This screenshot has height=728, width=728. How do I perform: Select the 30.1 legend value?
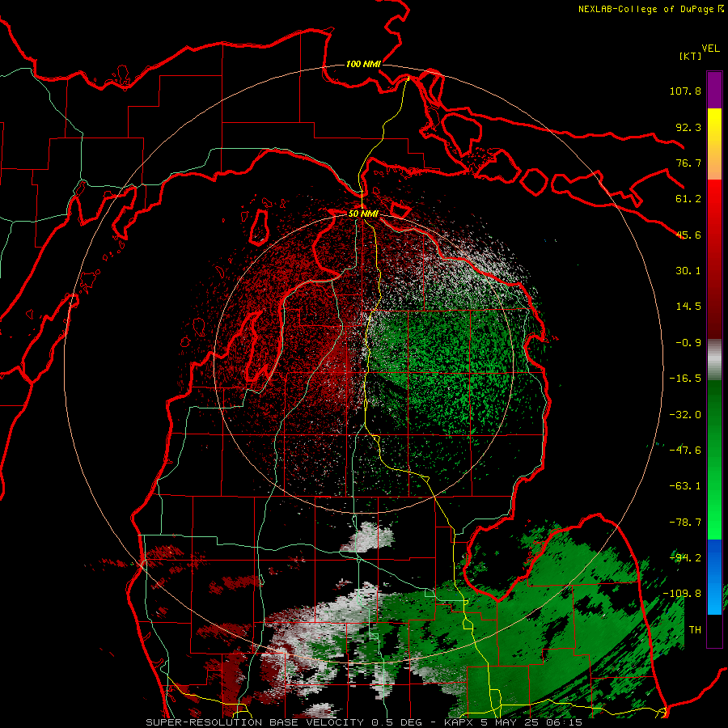tap(688, 271)
